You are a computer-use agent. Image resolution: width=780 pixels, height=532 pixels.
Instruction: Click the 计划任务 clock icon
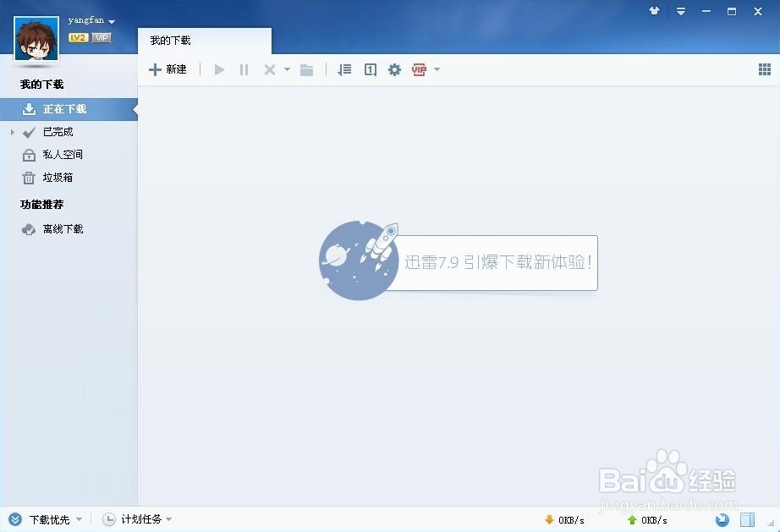[109, 519]
